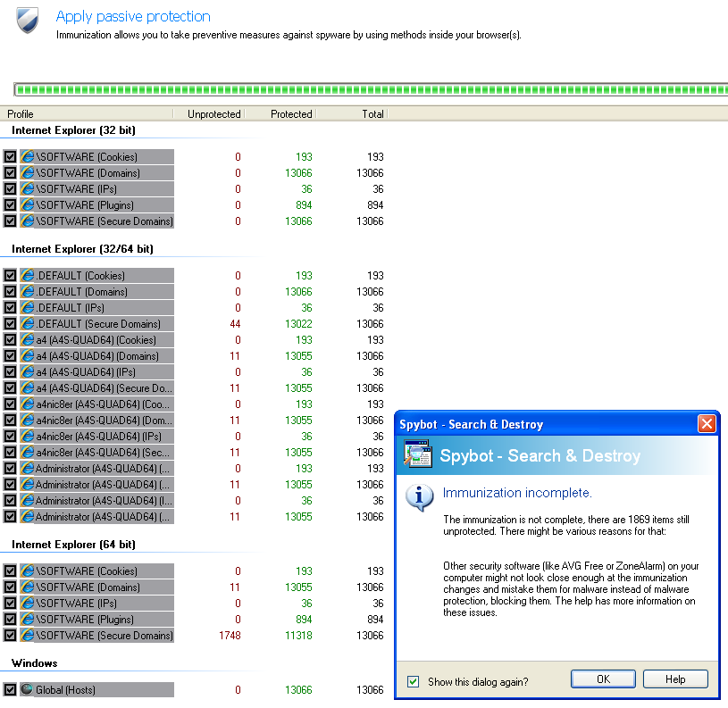
Task: Select the a4nic8er (A4S-QUAD64) (Dom... row
Action: point(96,421)
